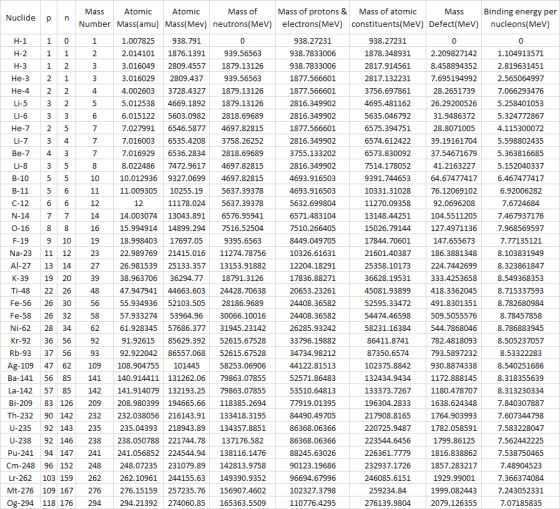Select the Og-294 nuclide cell

[20, 503]
